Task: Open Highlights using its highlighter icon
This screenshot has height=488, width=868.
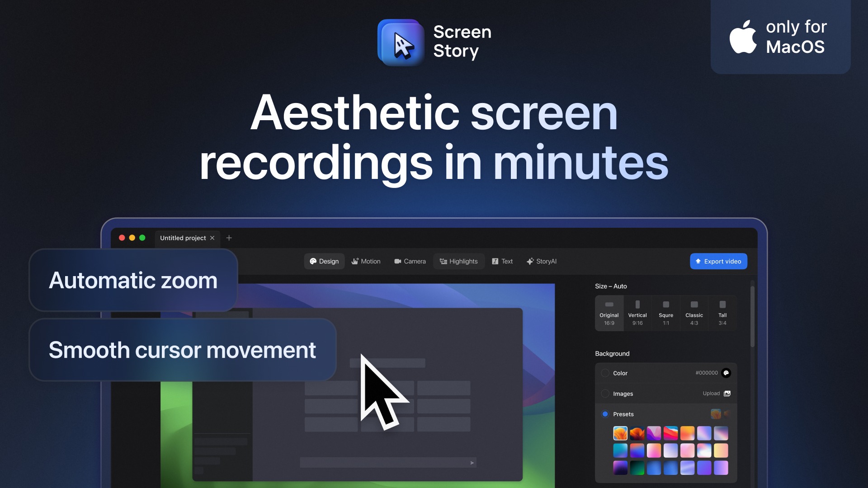Action: [x=443, y=261]
